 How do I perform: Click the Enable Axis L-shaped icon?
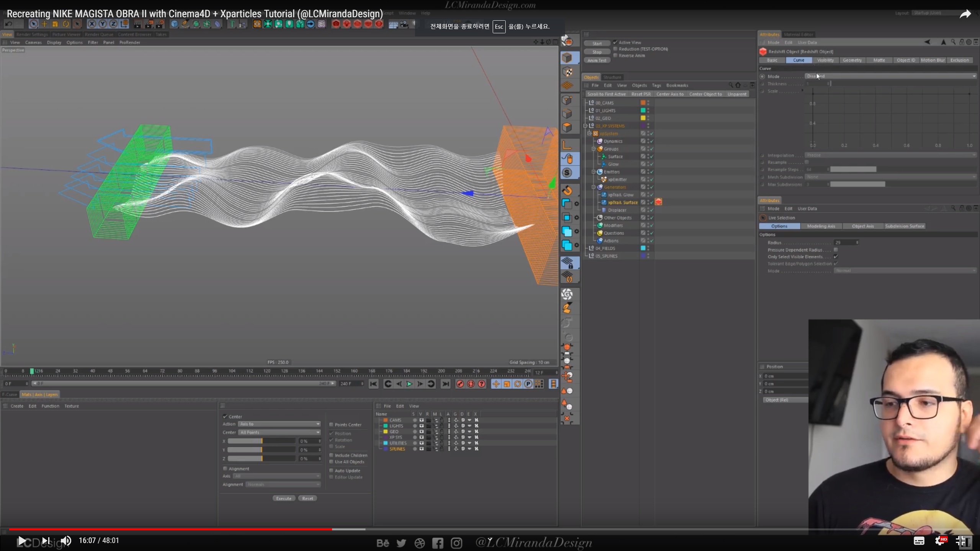[x=567, y=145]
